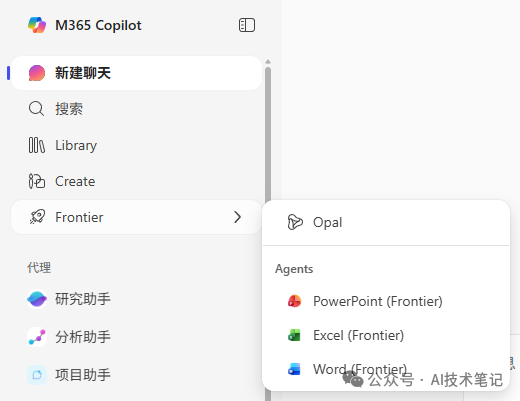This screenshot has width=520, height=401.
Task: Click the M365 Copilot logo icon
Action: tap(37, 25)
